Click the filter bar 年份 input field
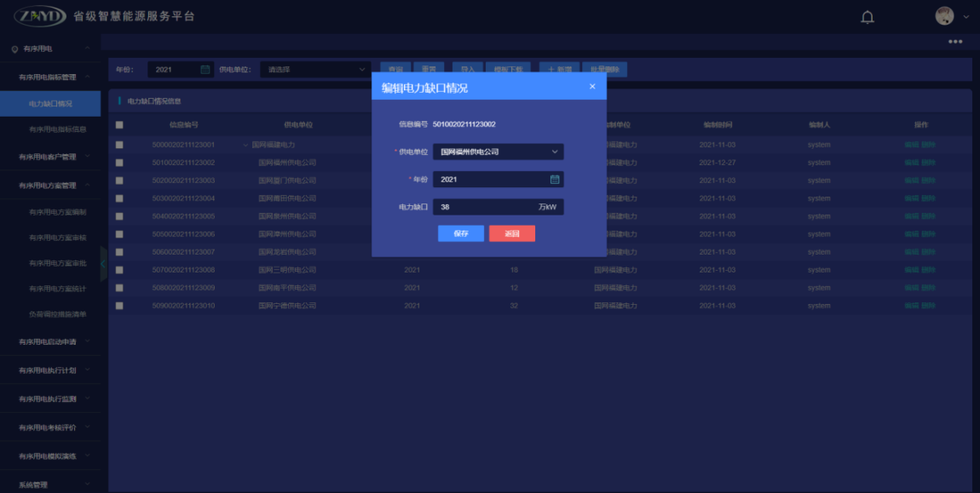The image size is (980, 493). coord(181,69)
